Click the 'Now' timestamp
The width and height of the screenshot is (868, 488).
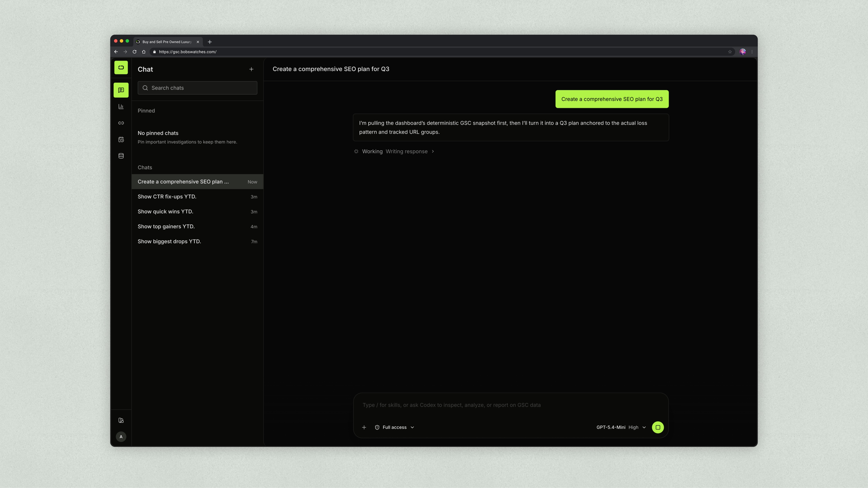coord(252,182)
